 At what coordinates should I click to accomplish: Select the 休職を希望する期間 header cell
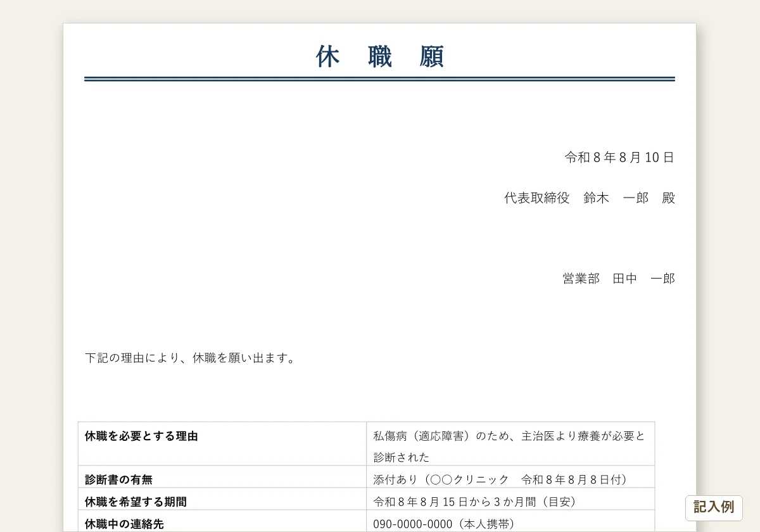[222, 499]
